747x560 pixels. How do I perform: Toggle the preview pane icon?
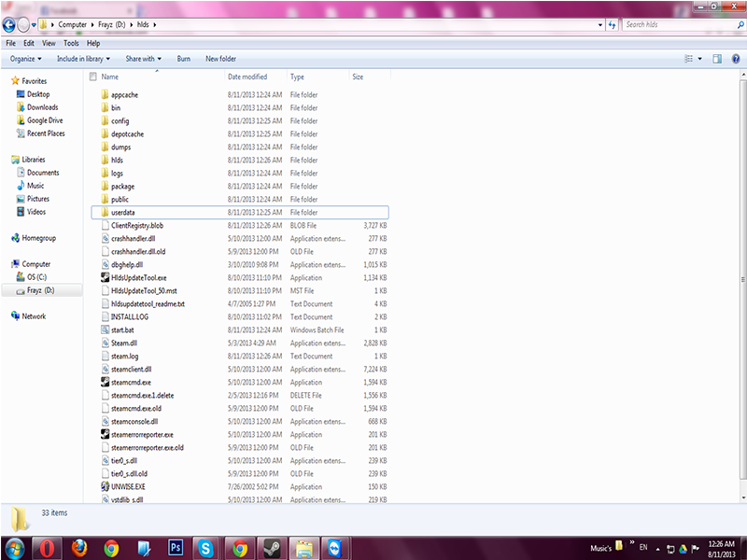[717, 59]
